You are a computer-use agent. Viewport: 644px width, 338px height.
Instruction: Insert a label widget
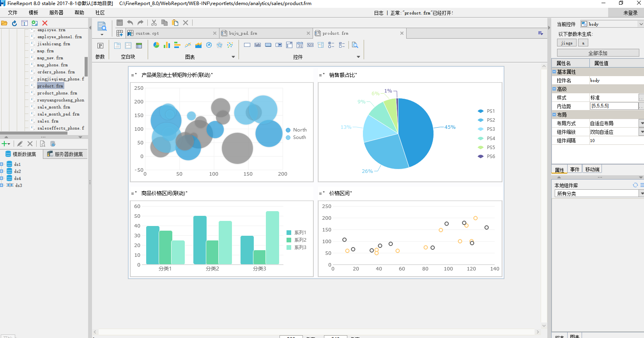point(258,45)
